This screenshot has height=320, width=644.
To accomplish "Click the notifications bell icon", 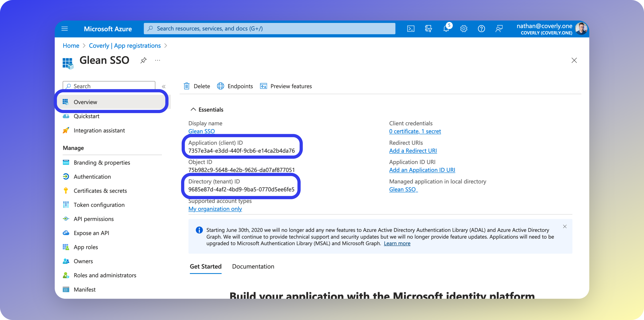I will click(x=446, y=29).
